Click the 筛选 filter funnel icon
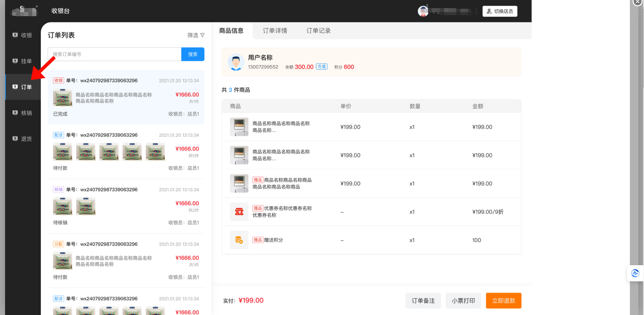The image size is (644, 315). click(202, 35)
